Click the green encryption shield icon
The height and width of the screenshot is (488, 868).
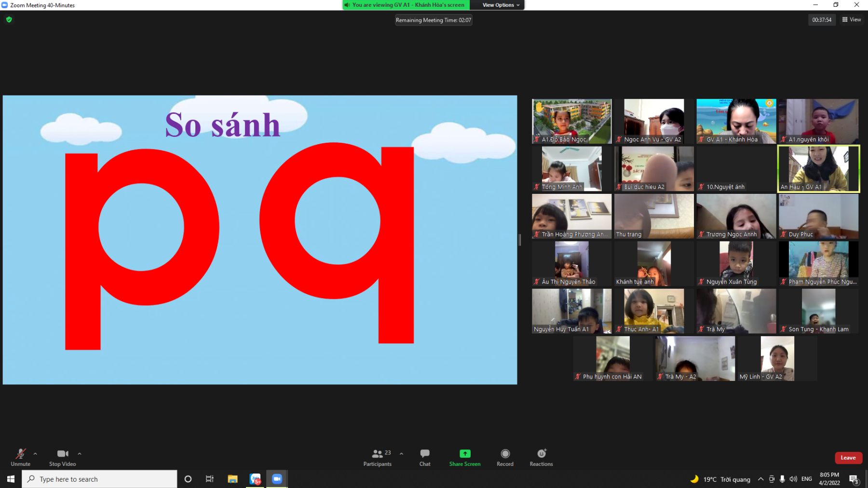(9, 20)
